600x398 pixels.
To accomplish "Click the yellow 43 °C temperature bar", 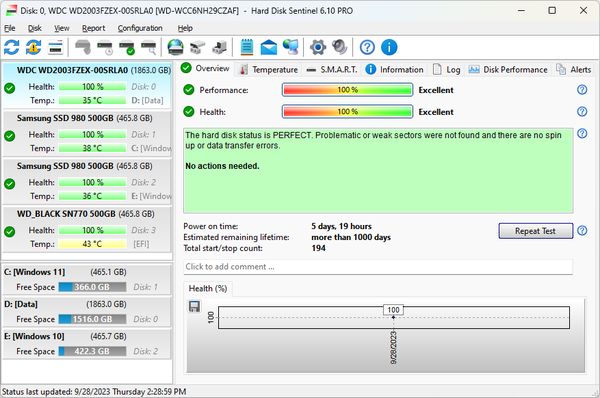I will pos(92,244).
